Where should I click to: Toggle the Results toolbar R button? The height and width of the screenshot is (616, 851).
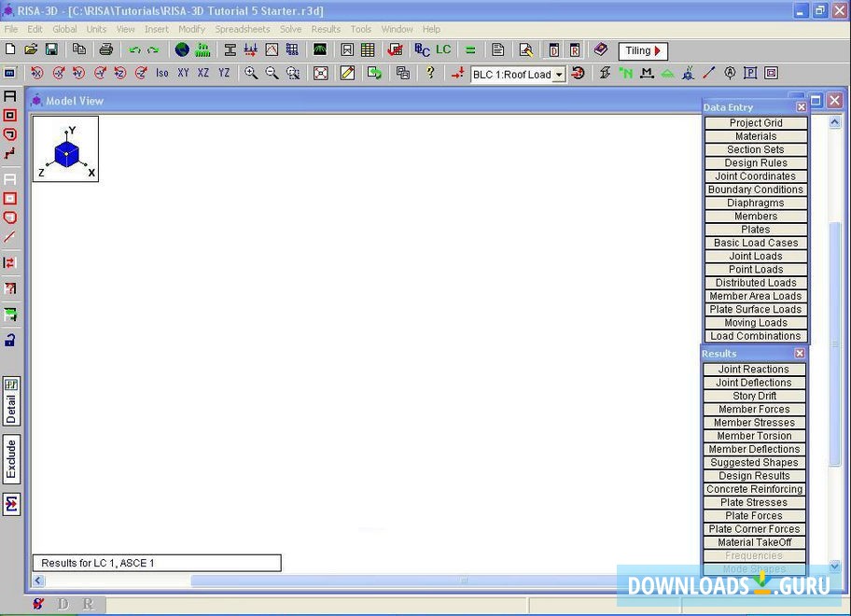tap(574, 50)
